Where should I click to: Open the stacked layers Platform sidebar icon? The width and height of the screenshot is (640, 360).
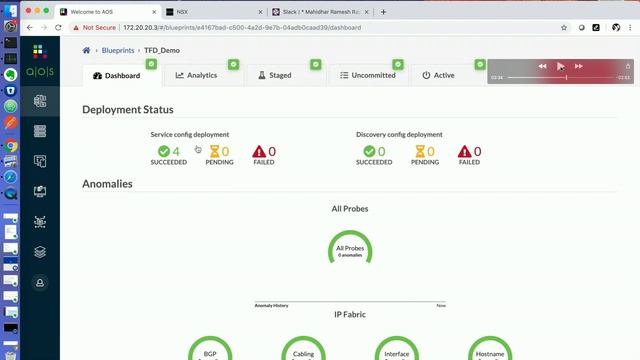coord(40,252)
